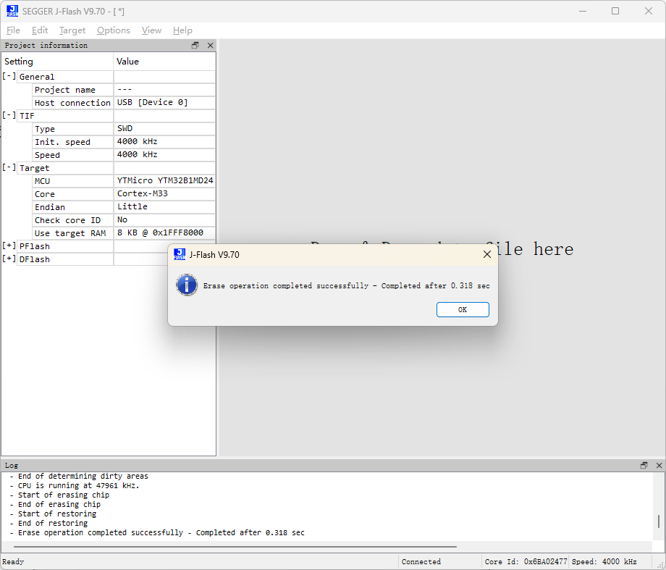
Task: Collapse the General section
Action: [9, 76]
